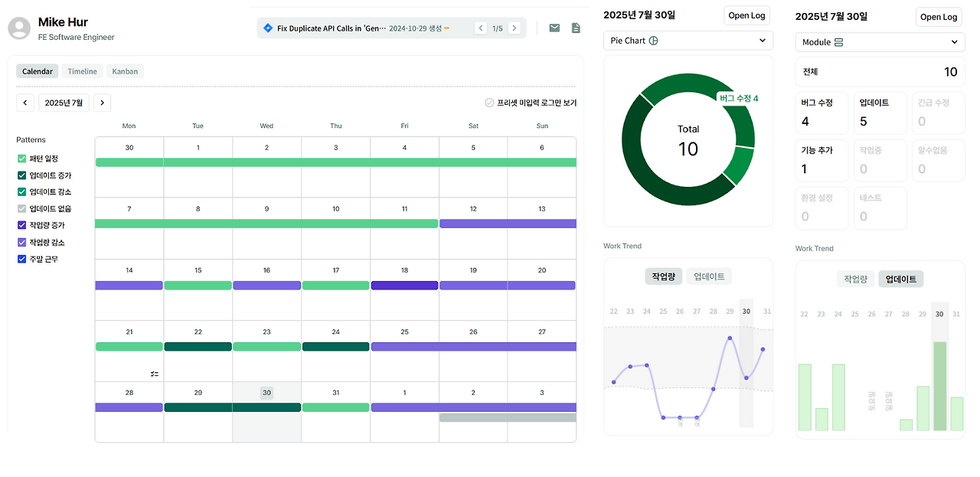Click green bar on July 31
The height and width of the screenshot is (477, 980).
tap(335, 407)
